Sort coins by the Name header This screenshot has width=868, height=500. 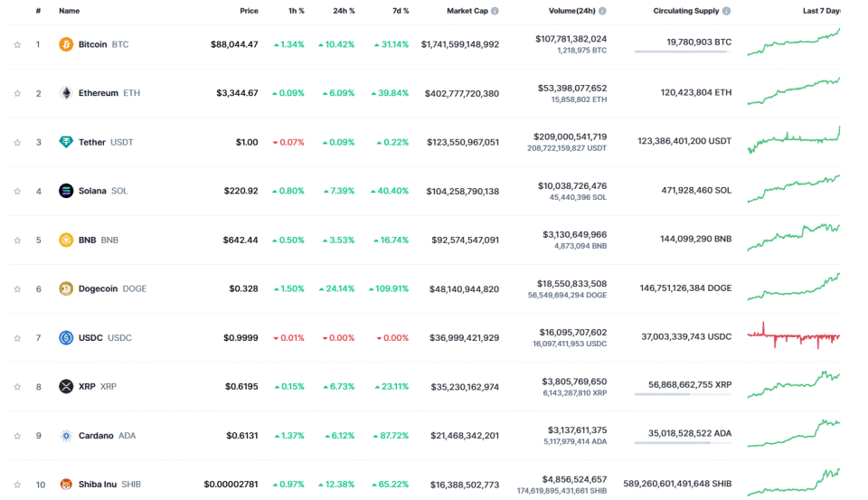69,11
